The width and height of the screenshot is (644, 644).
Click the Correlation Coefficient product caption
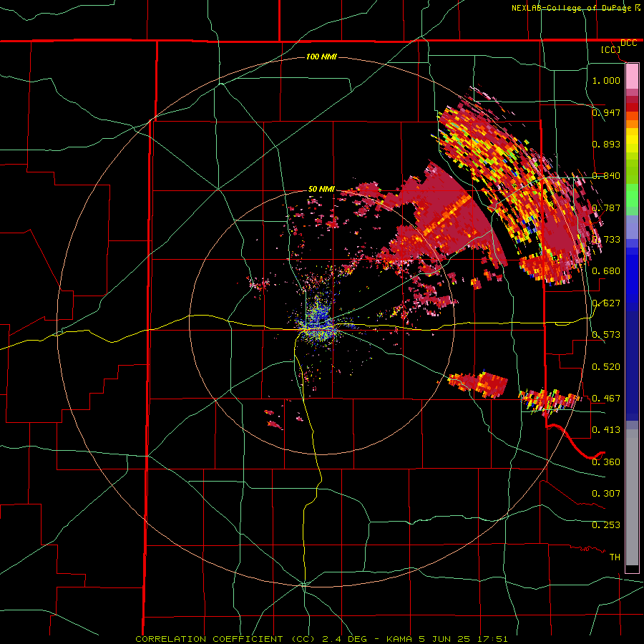pos(321,639)
